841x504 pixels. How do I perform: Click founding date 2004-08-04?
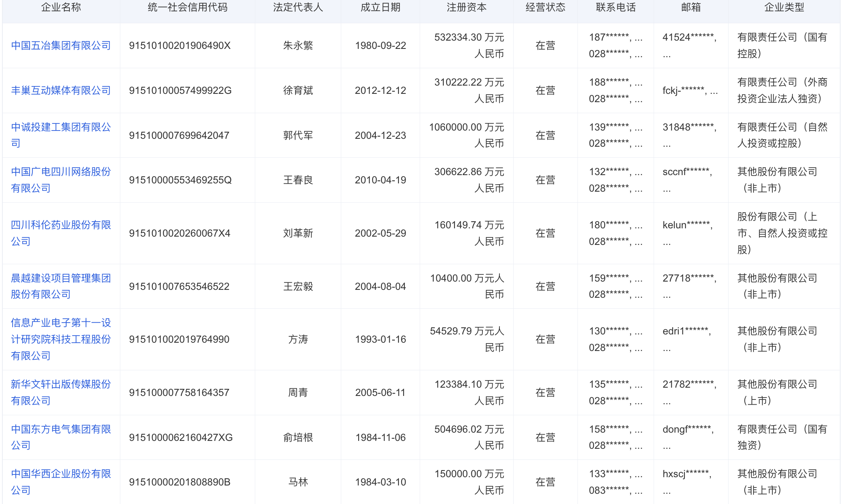click(380, 286)
